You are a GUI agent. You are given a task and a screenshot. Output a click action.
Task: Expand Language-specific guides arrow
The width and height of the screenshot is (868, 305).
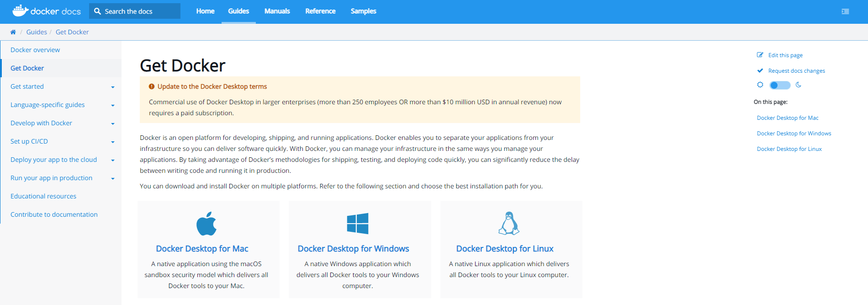pos(113,105)
